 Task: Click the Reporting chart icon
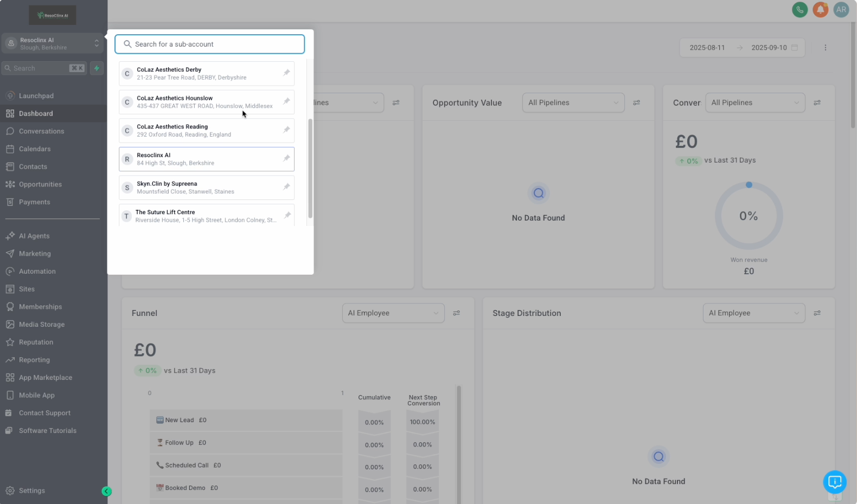click(x=10, y=360)
